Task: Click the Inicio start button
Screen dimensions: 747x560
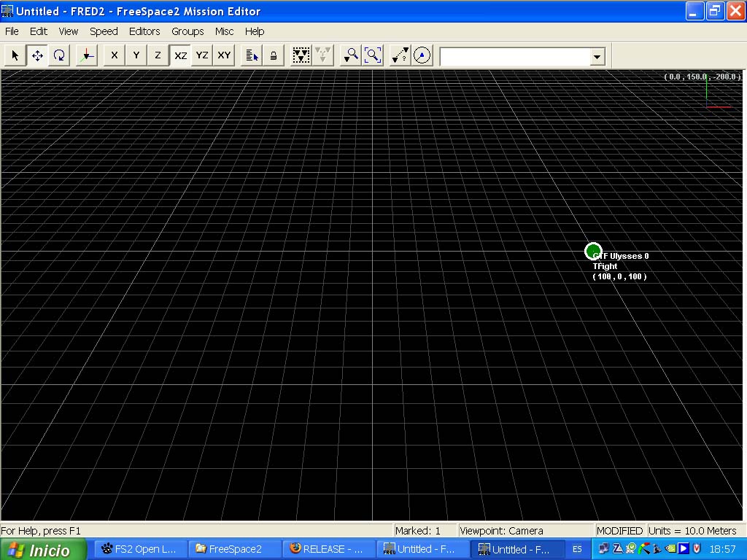Action: coord(42,549)
